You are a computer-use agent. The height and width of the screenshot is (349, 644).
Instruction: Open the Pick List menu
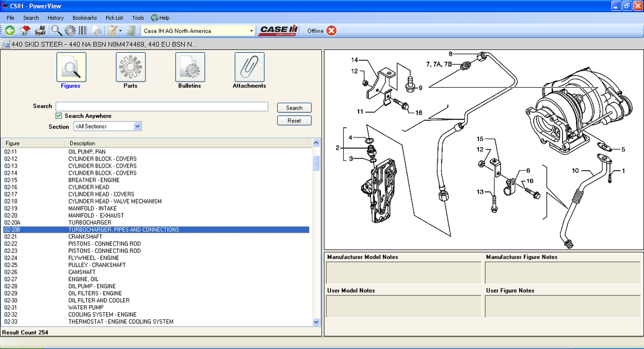click(114, 18)
